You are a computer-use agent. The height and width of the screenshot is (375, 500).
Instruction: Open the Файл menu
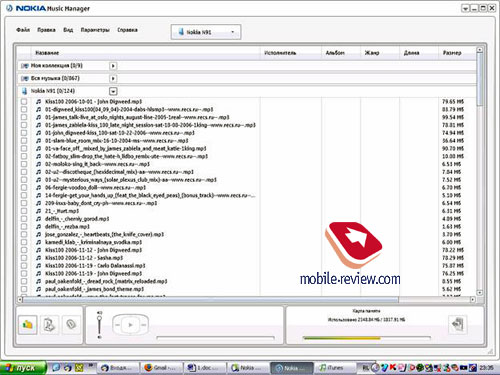[23, 30]
